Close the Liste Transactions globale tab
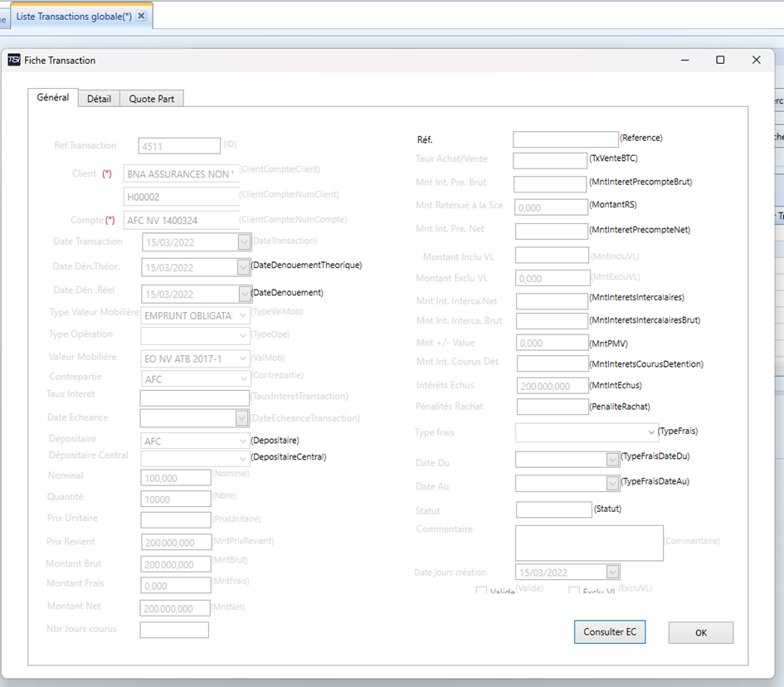Viewport: 784px width, 687px height. 142,16
